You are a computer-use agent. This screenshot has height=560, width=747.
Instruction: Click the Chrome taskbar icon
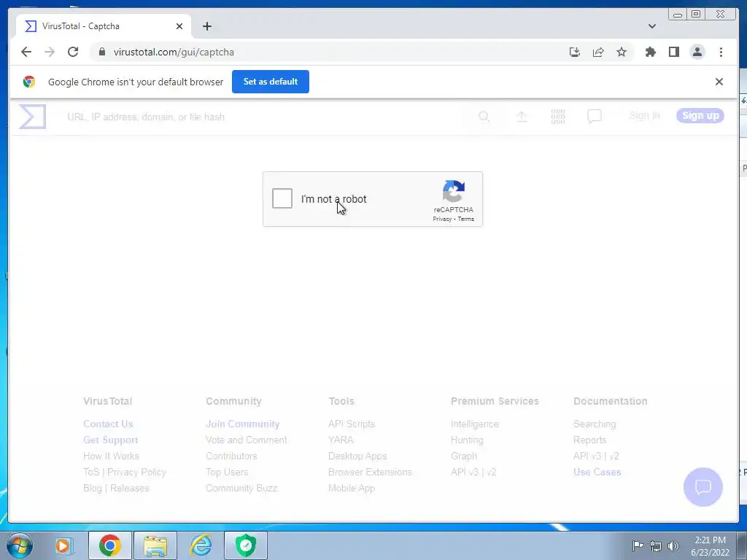[109, 545]
